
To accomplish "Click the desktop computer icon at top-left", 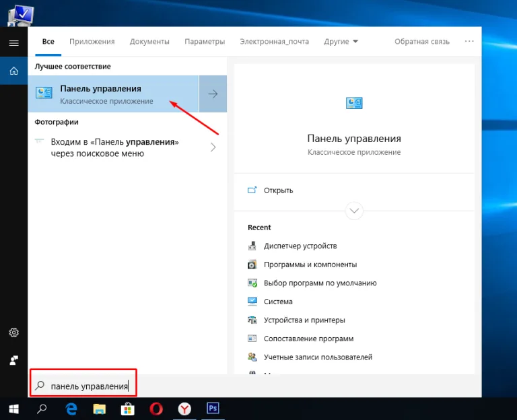I will (20, 15).
